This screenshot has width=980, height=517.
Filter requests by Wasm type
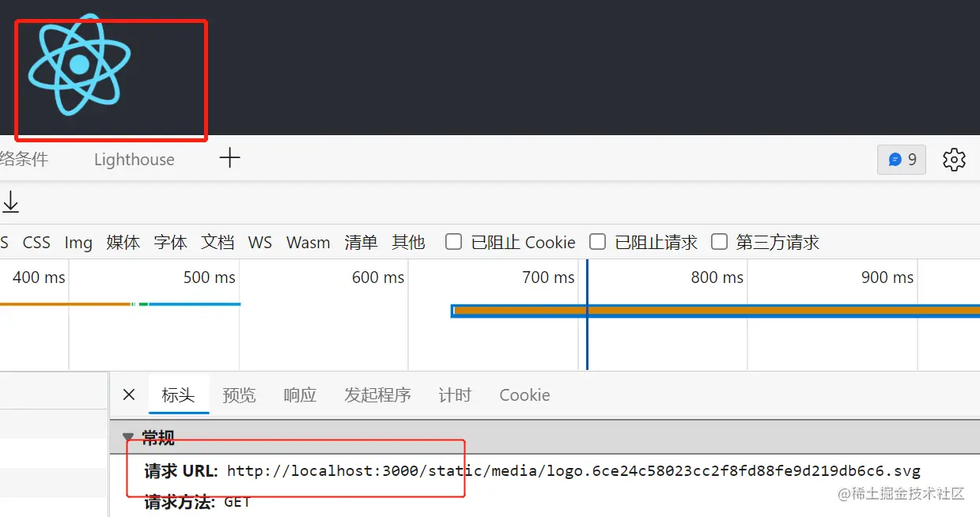point(308,243)
